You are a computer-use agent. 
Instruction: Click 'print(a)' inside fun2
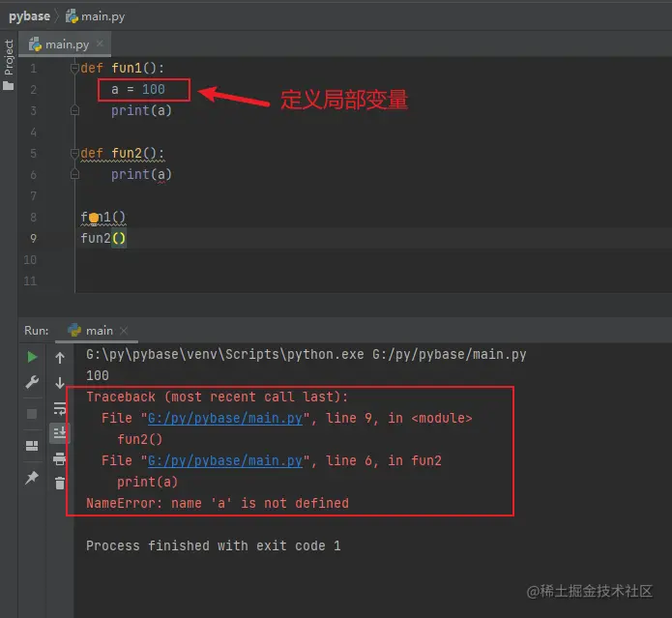click(x=141, y=174)
